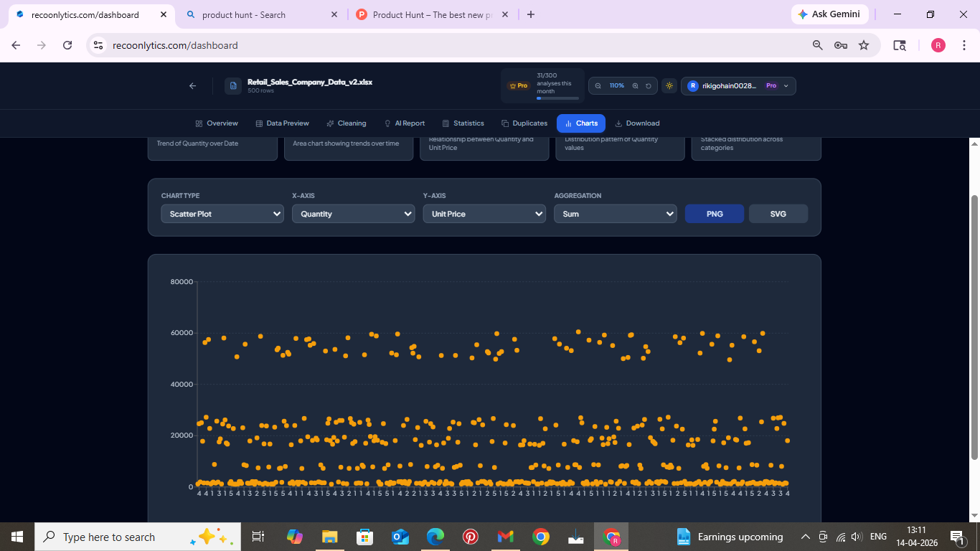Image resolution: width=980 pixels, height=551 pixels.
Task: Click the 31/300 analyses usage progress bar
Action: click(x=557, y=98)
